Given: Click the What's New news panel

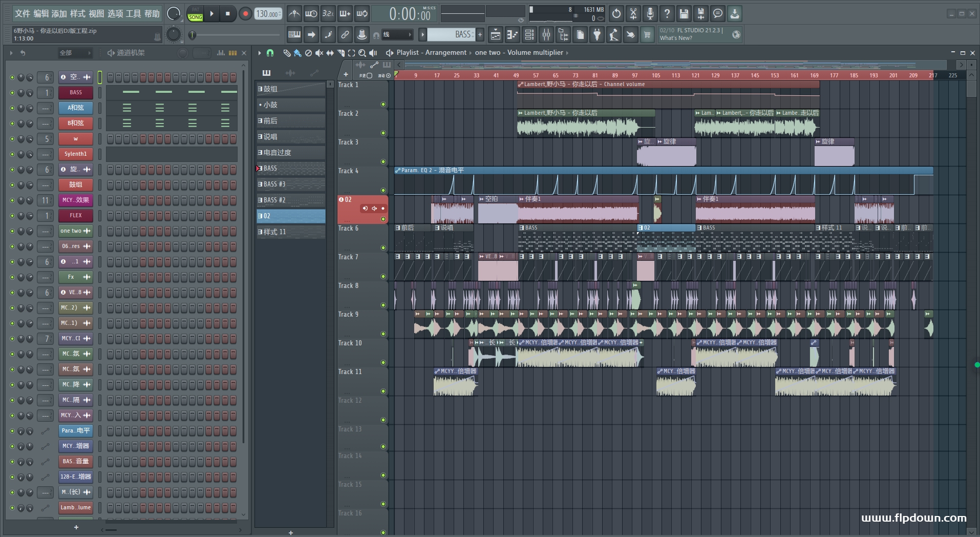Looking at the screenshot, I should [x=700, y=34].
